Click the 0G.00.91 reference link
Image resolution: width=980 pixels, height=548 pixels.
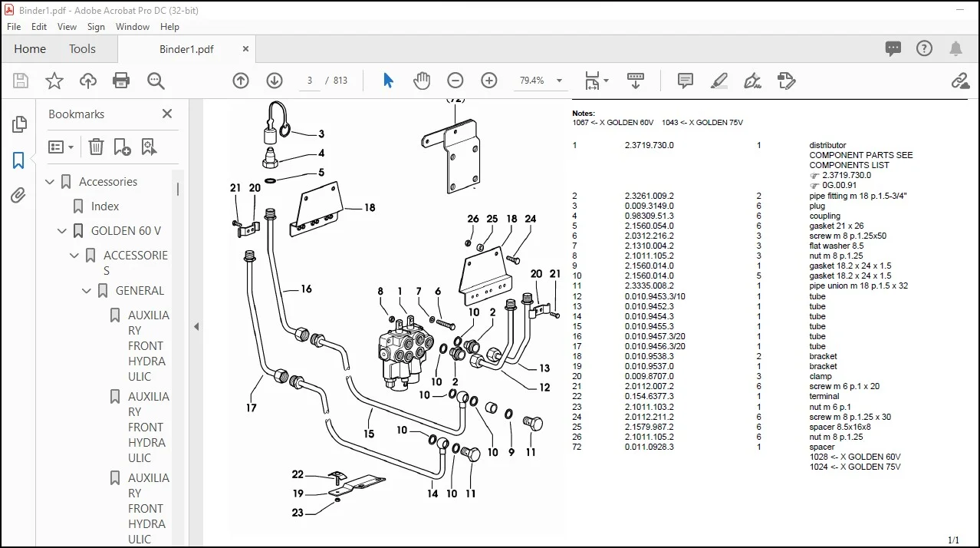click(839, 185)
